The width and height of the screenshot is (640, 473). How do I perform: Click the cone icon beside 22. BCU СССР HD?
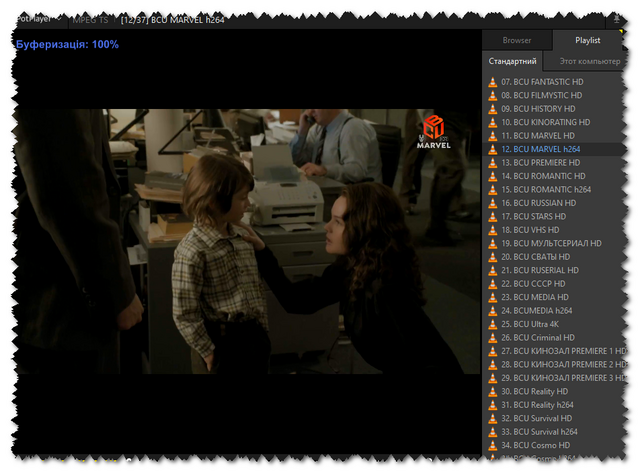[493, 284]
